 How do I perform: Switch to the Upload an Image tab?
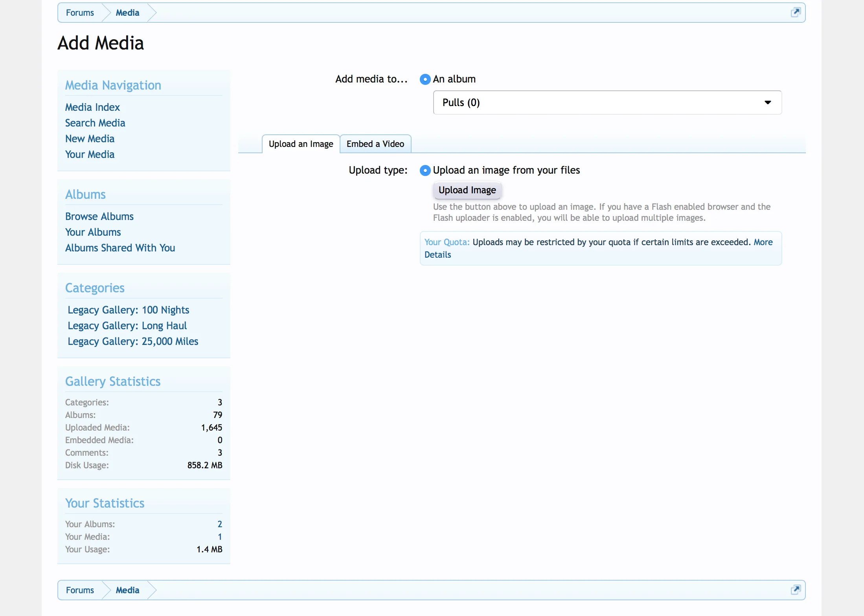pos(301,144)
